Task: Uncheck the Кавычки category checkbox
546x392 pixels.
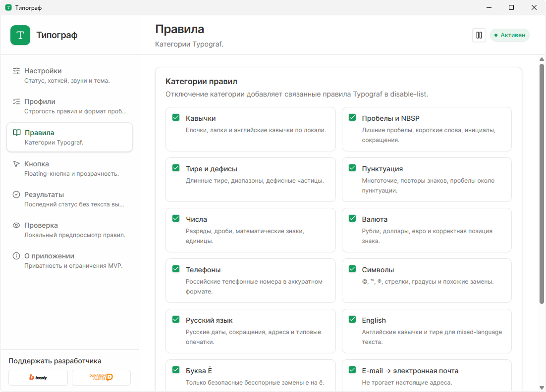Action: [x=176, y=118]
